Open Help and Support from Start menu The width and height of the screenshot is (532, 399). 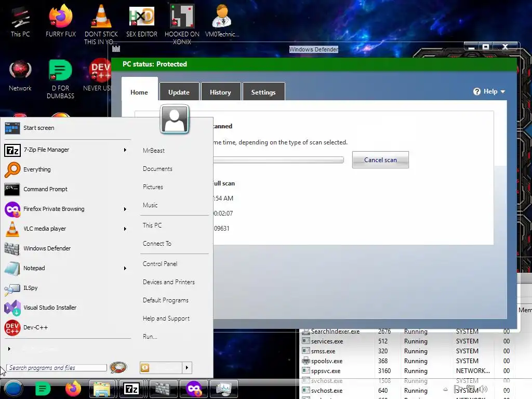tap(166, 318)
